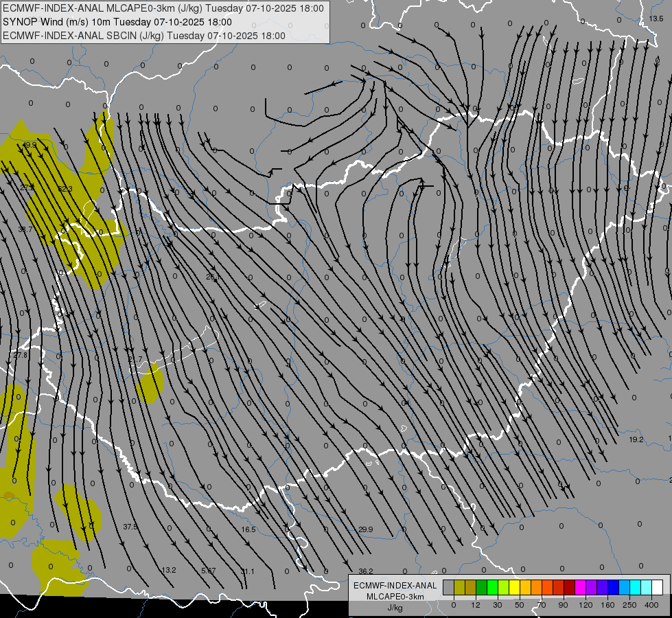The image size is (672, 618).
Task: Click the 36.2 value on the map
Action: (366, 571)
